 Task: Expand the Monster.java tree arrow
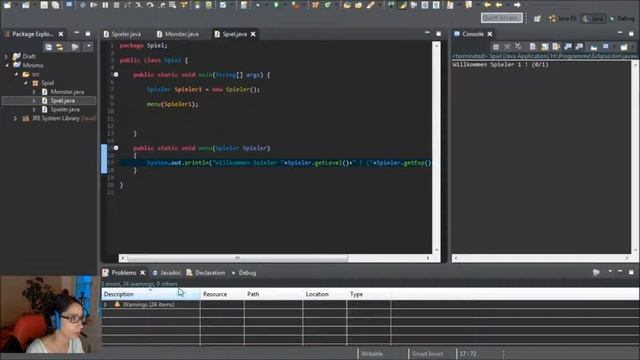34,92
